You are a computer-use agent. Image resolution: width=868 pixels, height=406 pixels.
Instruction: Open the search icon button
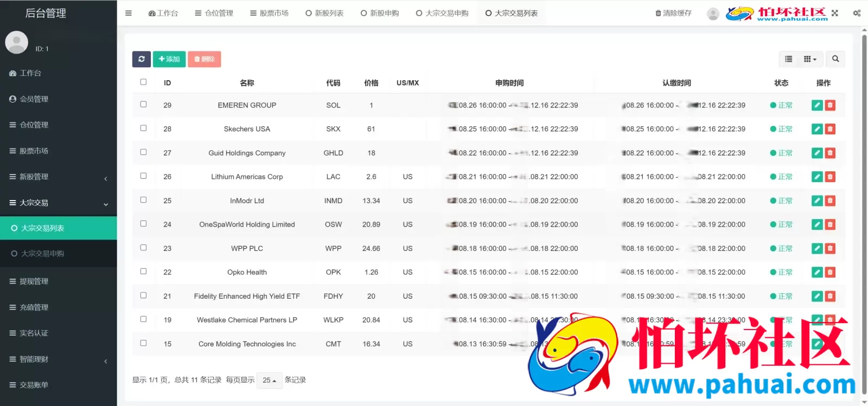[835, 59]
